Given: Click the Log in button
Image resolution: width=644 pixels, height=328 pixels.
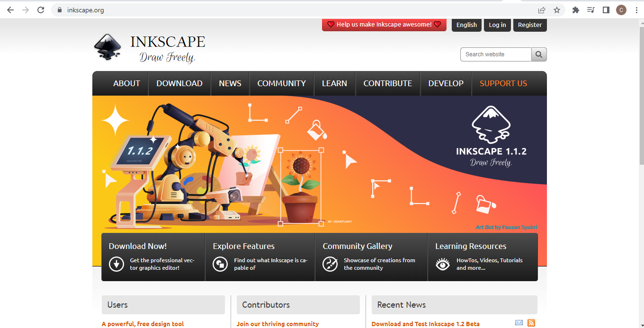Looking at the screenshot, I should tap(497, 25).
